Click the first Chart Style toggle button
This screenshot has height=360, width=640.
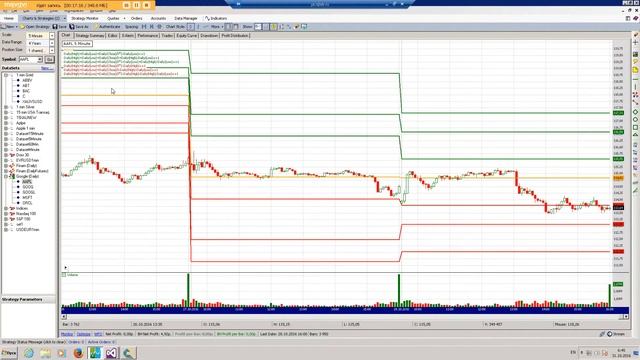pos(190,27)
